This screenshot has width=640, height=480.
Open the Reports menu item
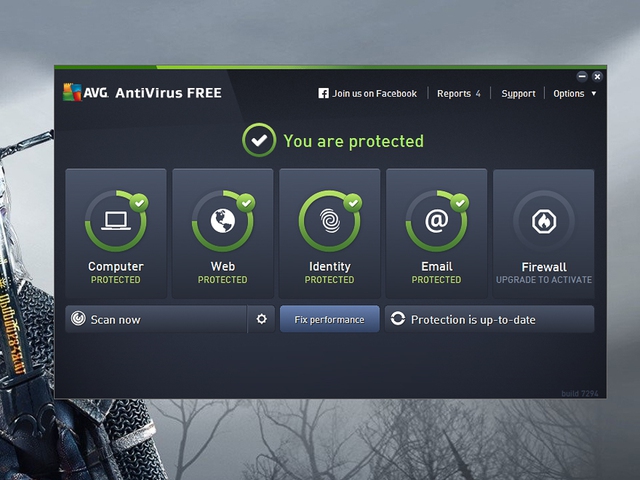pos(458,93)
